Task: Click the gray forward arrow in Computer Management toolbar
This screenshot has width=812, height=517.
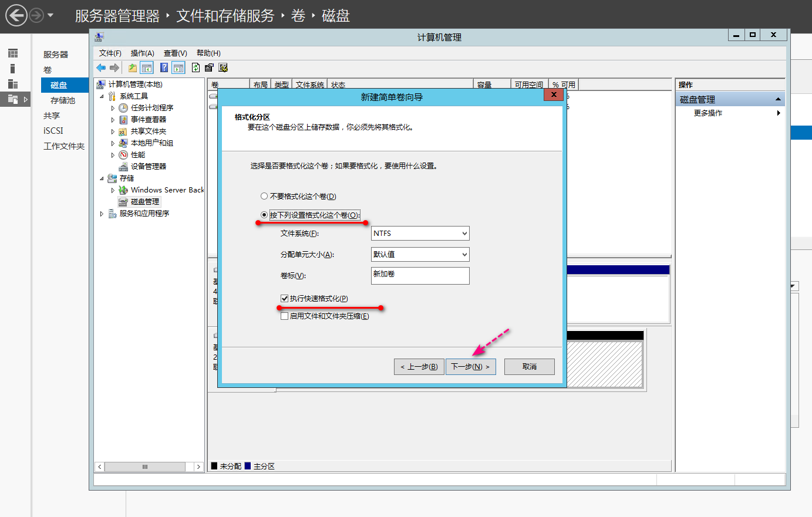Action: (114, 68)
